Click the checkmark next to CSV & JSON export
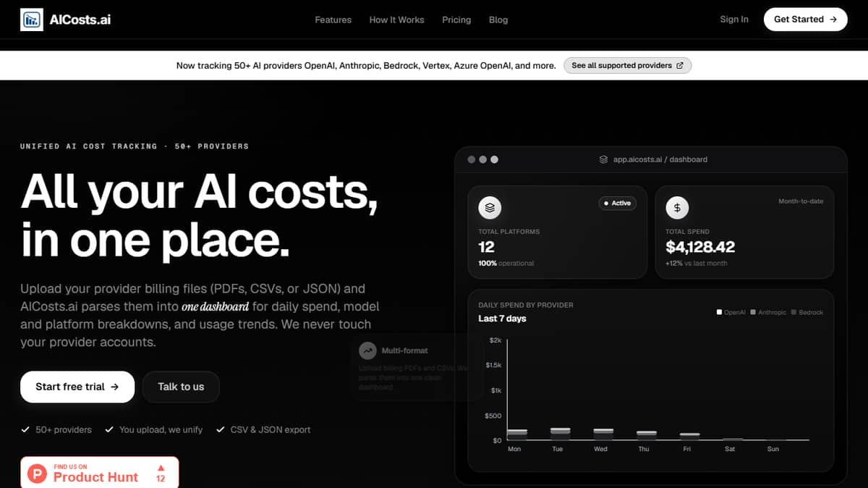The image size is (868, 488). [x=221, y=429]
